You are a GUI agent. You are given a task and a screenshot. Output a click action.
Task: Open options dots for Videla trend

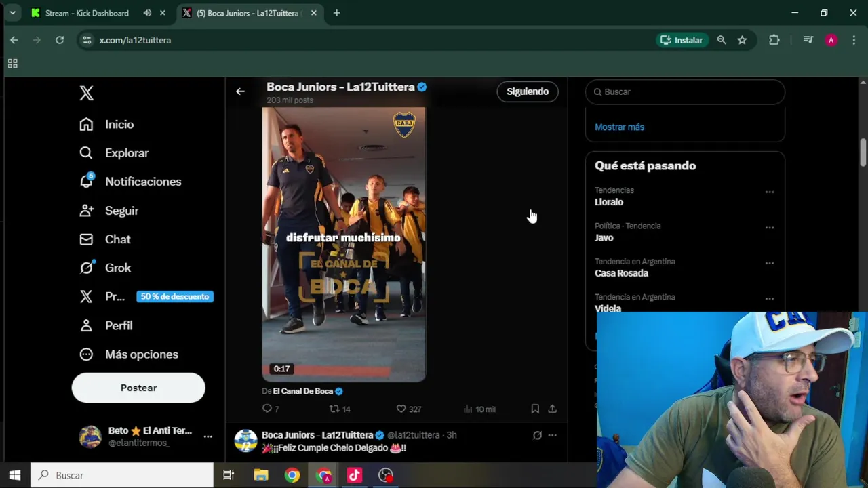click(x=770, y=298)
